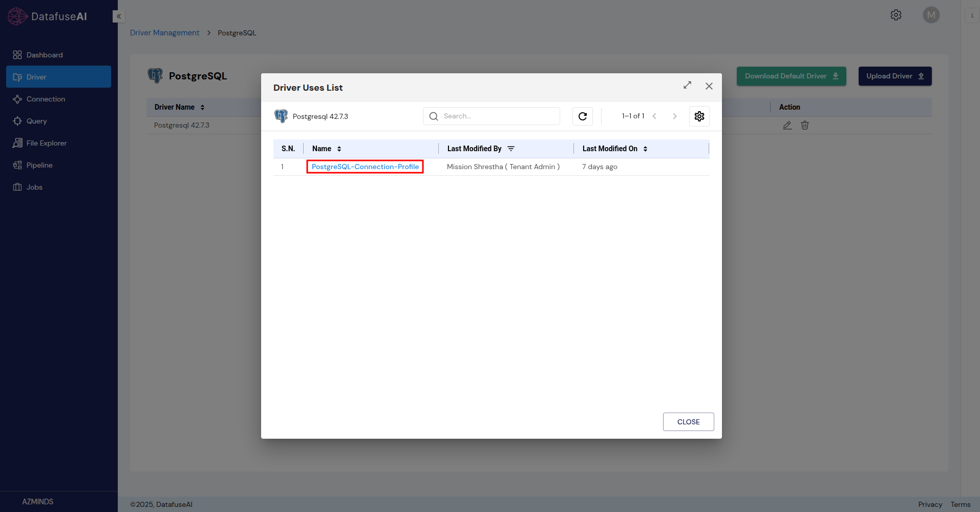
Task: Sort by the Last Modified On column
Action: 645,149
